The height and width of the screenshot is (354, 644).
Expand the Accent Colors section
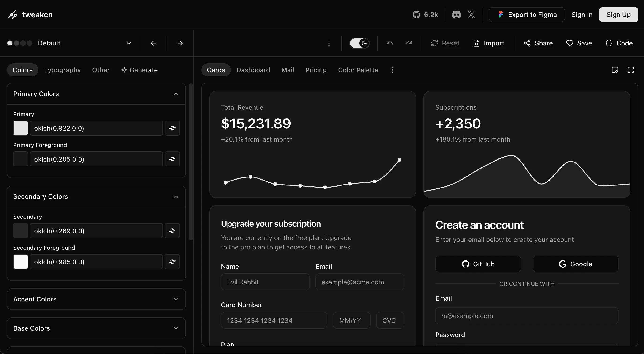pyautogui.click(x=96, y=299)
